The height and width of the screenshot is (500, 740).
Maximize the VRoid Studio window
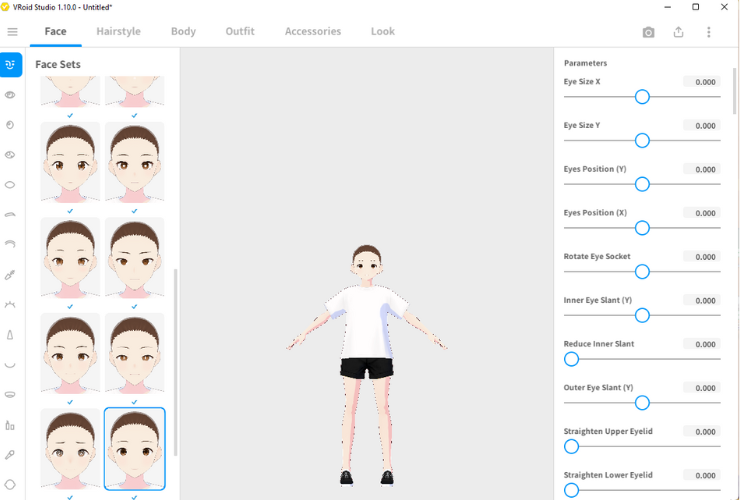[695, 7]
